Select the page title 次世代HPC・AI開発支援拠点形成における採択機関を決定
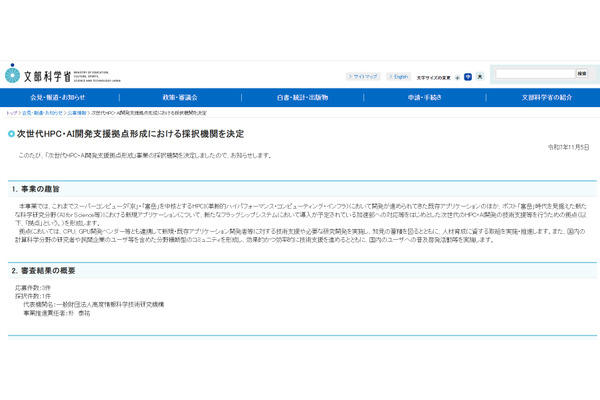Screen dimensions: 600x400 tap(130, 134)
